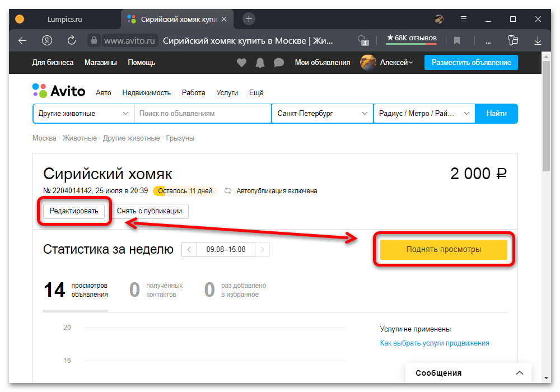Open the downloads arrow icon

[538, 41]
